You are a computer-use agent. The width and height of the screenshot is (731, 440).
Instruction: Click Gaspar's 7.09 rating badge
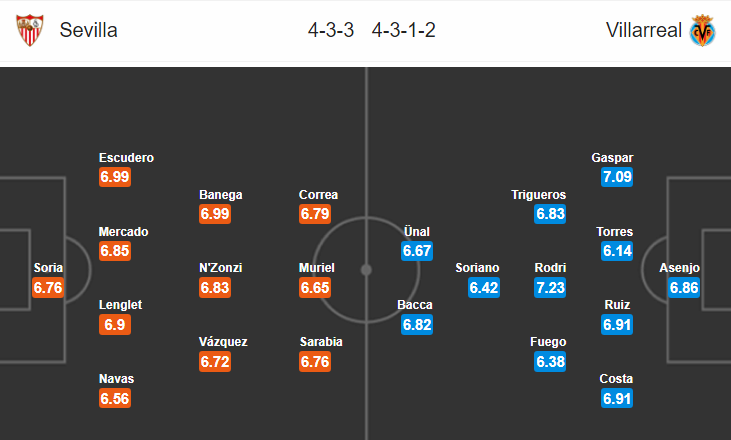617,177
